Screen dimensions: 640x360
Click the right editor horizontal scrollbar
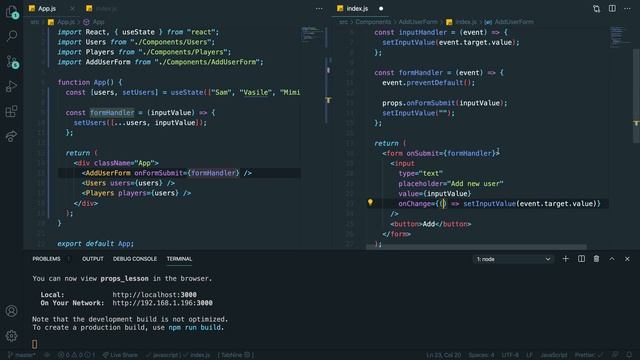476,247
